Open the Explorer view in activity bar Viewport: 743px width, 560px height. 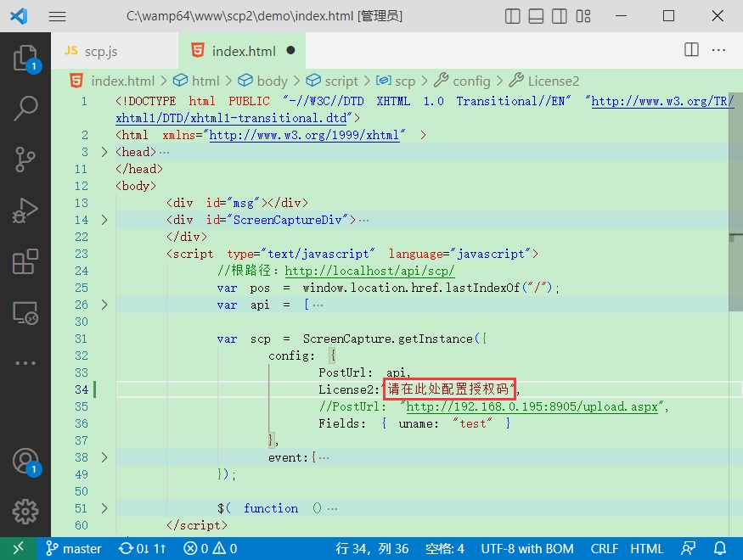tap(25, 58)
